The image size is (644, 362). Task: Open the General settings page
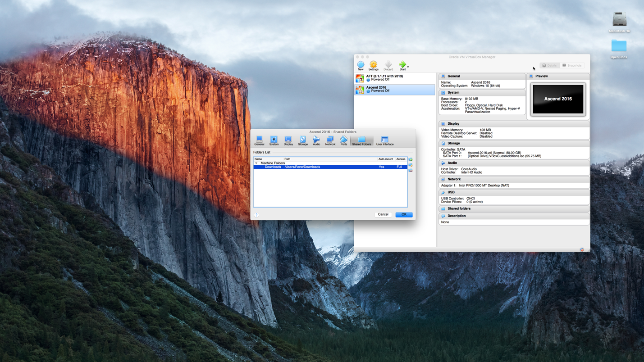(x=259, y=141)
